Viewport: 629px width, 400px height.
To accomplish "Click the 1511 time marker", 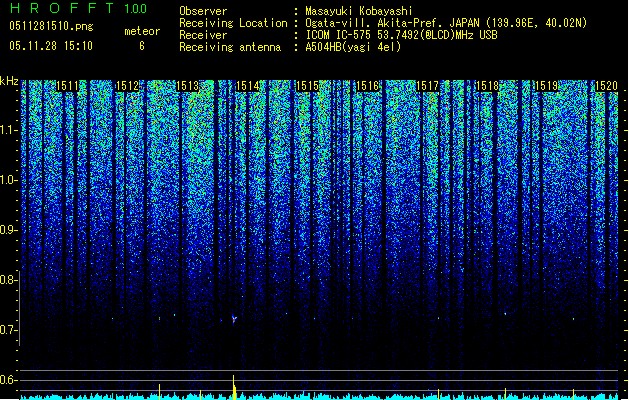I will 67,86.
